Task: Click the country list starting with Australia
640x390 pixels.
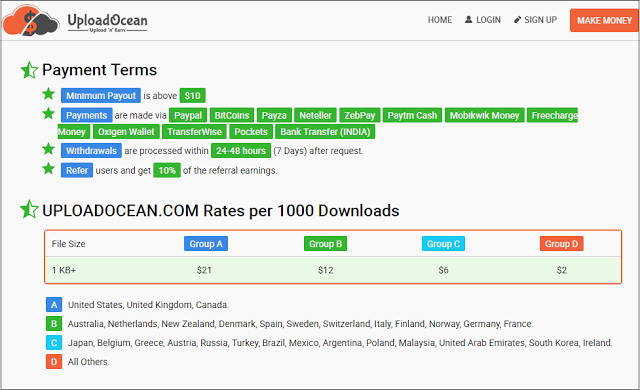Action: tap(300, 324)
